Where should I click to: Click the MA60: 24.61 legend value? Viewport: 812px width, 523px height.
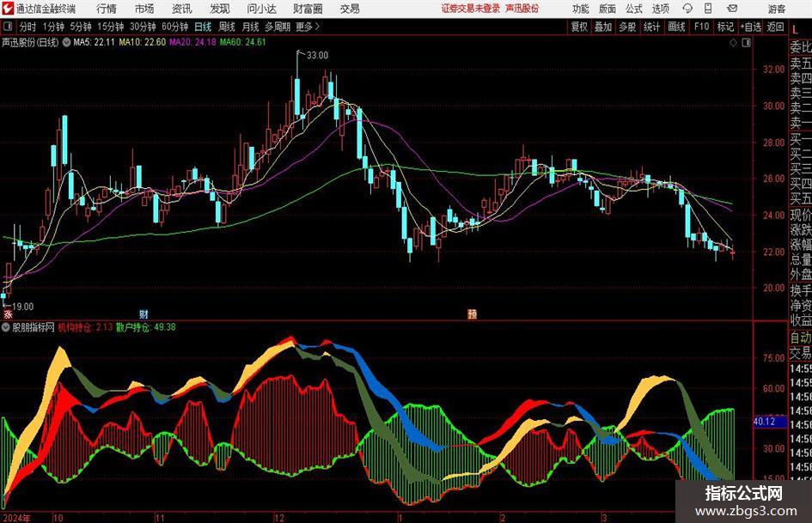[x=243, y=42]
